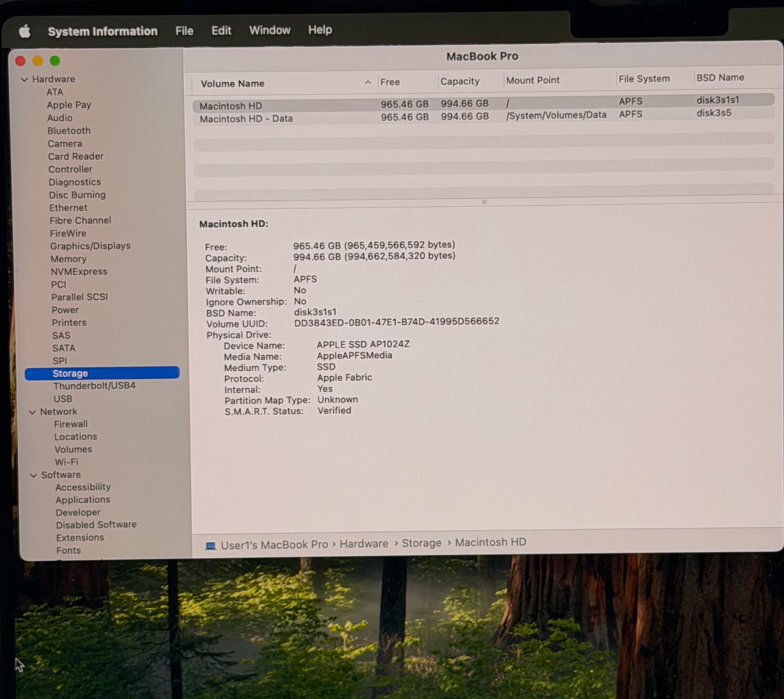Screen dimensions: 784x699
Task: Open the File menu
Action: (184, 31)
